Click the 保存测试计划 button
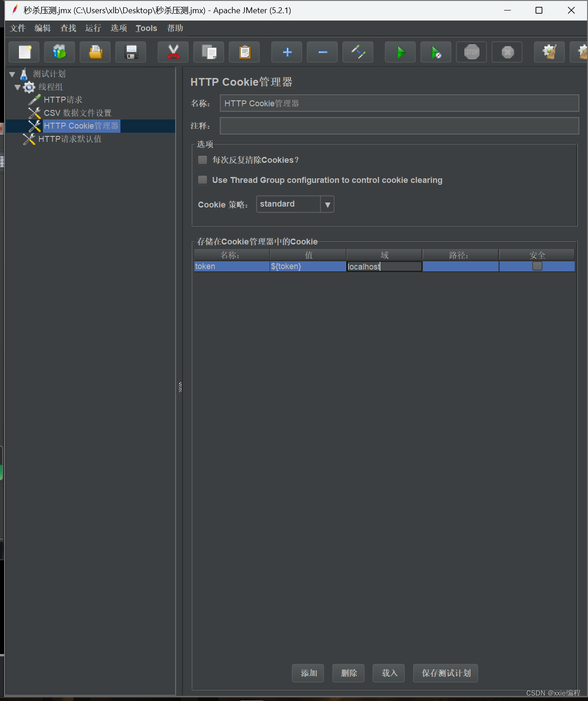The image size is (588, 701). coord(446,673)
